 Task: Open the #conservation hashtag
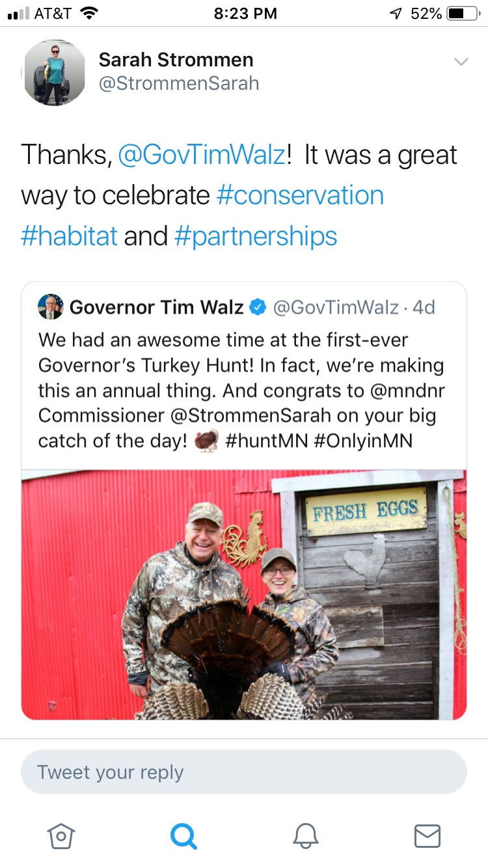click(x=300, y=195)
